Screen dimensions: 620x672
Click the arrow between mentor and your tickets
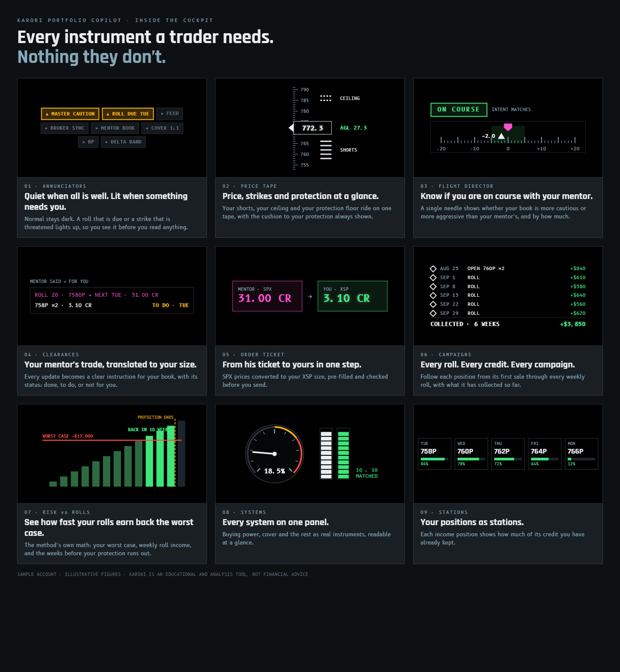point(310,296)
